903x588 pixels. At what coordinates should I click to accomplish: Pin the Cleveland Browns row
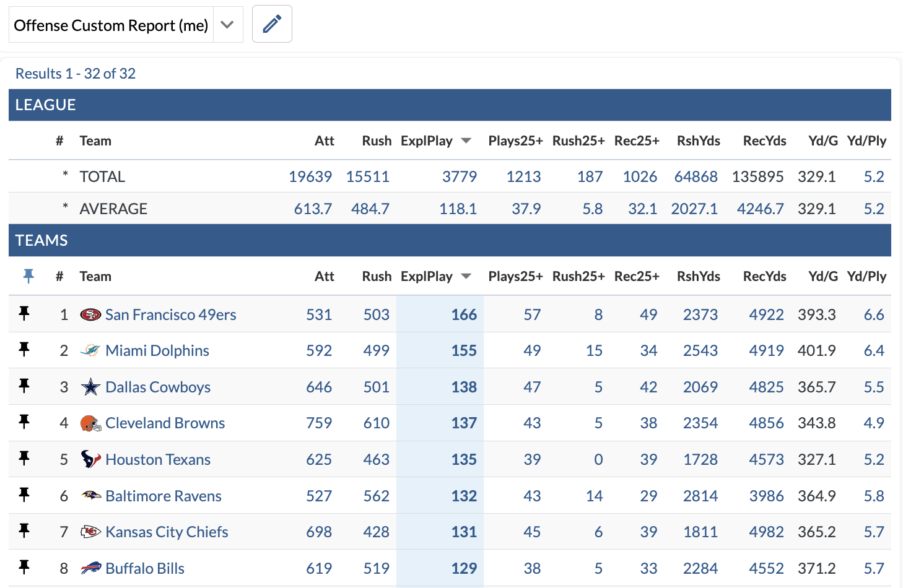(24, 422)
